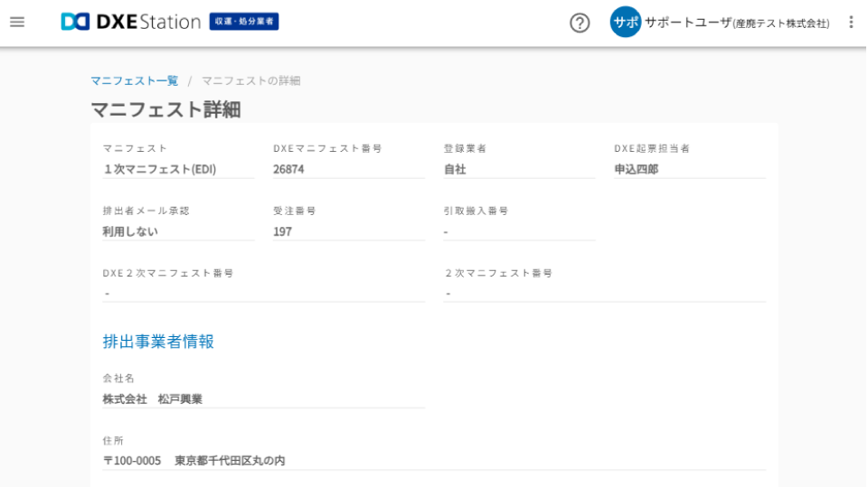Viewport: 868px width, 488px height.
Task: Click 排出者メール承認 field 利用しない
Action: coord(178,231)
